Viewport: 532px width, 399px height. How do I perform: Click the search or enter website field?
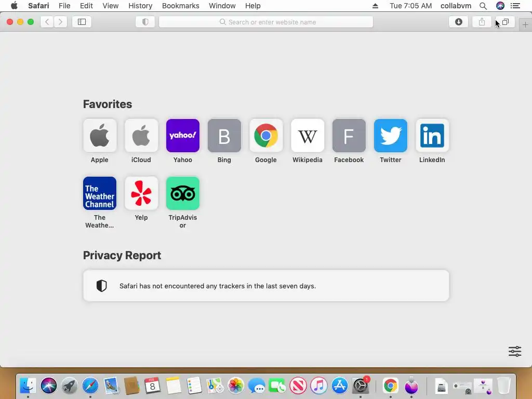(x=266, y=22)
